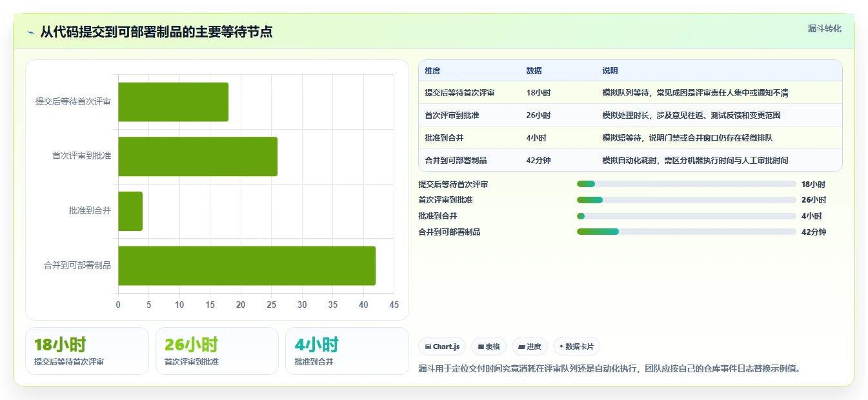
Task: Click the description starting 模拟处理时长
Action: [x=691, y=115]
